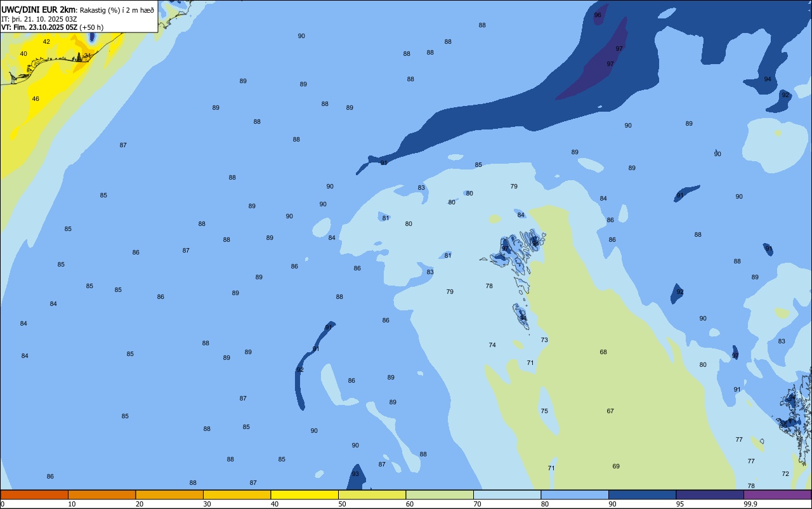Click the legend tick label 10

pos(72,504)
